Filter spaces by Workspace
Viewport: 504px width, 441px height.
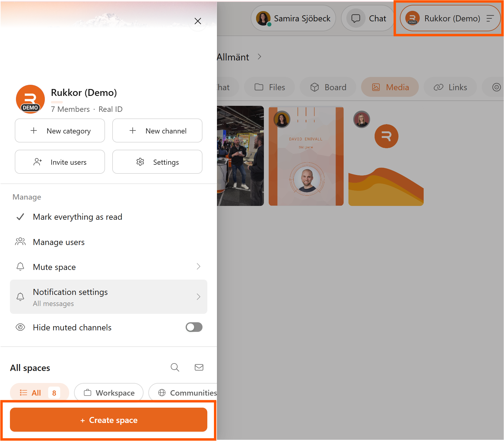tap(109, 393)
